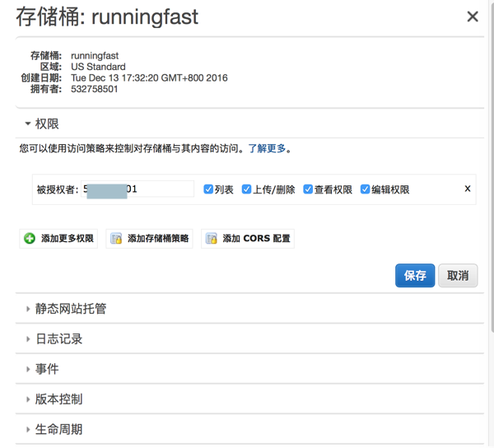Save the permissions with 保存
This screenshot has height=448, width=494.
[415, 275]
